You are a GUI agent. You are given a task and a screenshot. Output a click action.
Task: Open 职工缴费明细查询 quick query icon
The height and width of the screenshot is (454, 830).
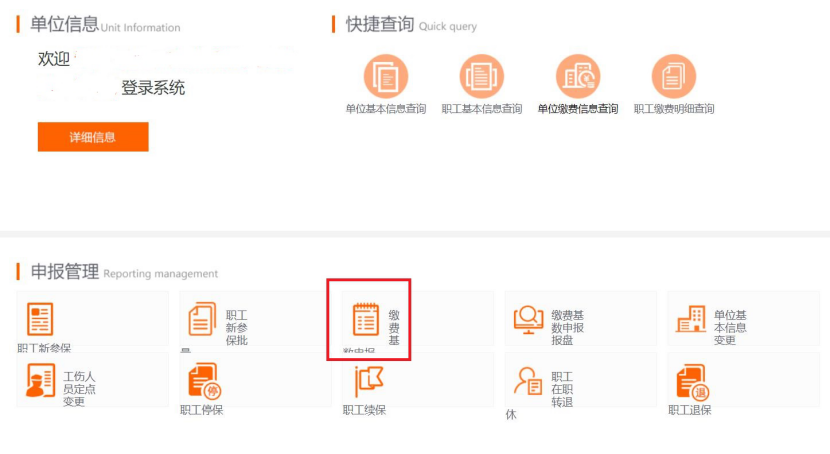tap(674, 76)
